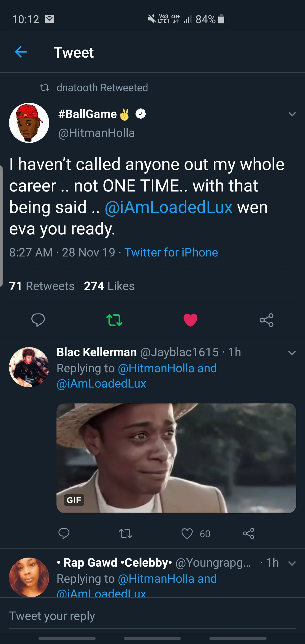Viewport: 305px width, 644px height.
Task: Open Blac Kellerman's profile avatar
Action: tap(29, 367)
